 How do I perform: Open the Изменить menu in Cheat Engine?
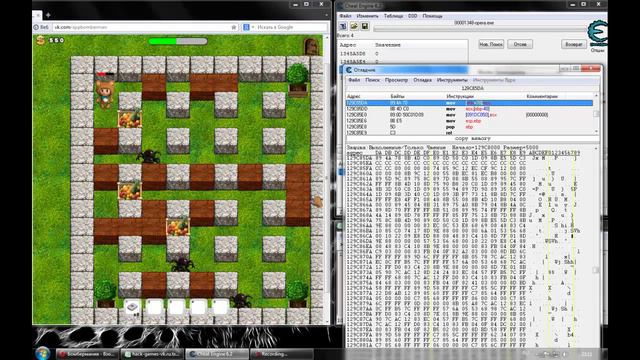tap(367, 16)
